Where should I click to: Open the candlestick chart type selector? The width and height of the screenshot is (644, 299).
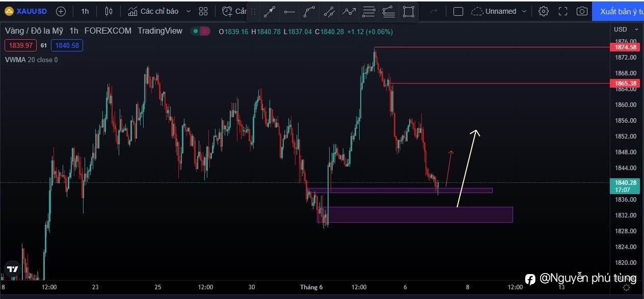[109, 11]
